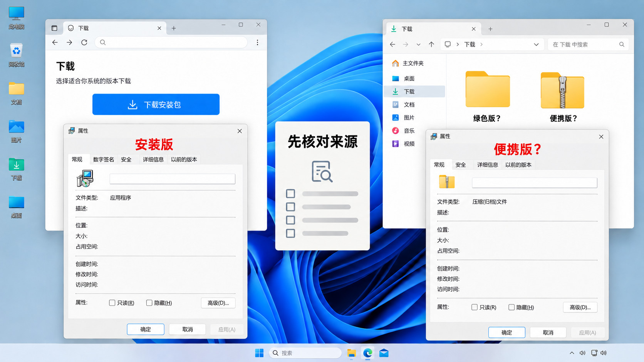The width and height of the screenshot is (644, 362).
Task: Open the 回收站 recycle bin icon
Action: pos(16,55)
